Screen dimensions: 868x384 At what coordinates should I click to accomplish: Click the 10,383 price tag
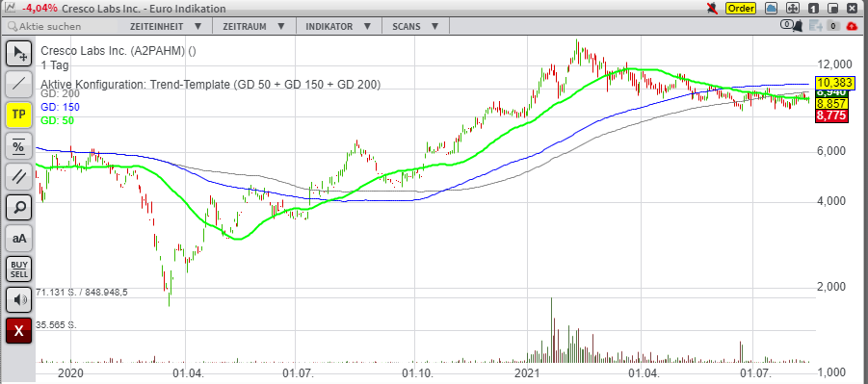(836, 83)
